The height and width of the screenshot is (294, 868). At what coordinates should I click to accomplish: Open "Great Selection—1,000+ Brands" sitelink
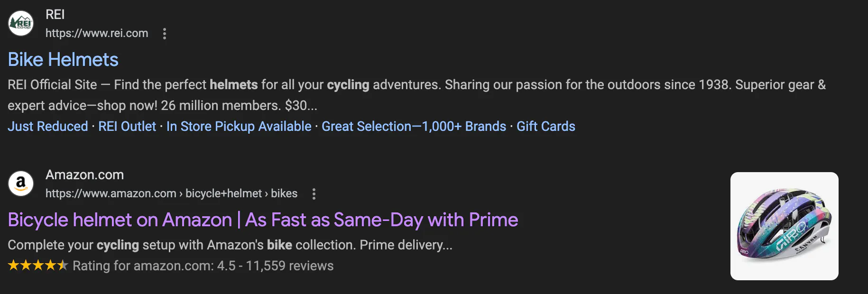tap(414, 127)
